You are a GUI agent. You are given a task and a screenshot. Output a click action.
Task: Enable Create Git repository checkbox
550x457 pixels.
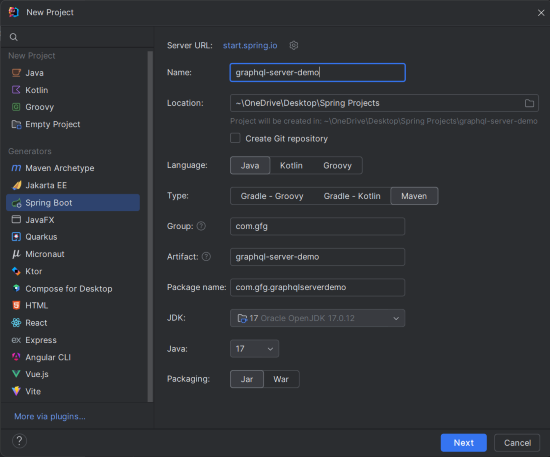point(235,138)
